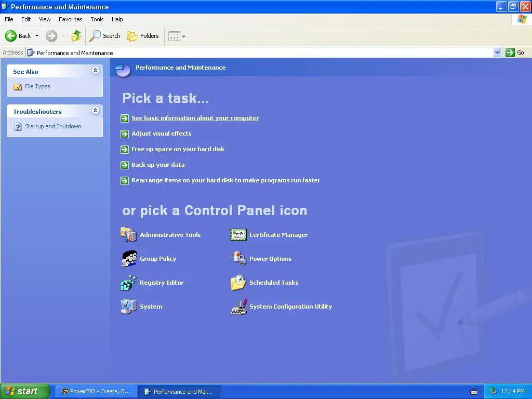Collapse the See Also panel
This screenshot has height=399, width=532.
pos(96,70)
